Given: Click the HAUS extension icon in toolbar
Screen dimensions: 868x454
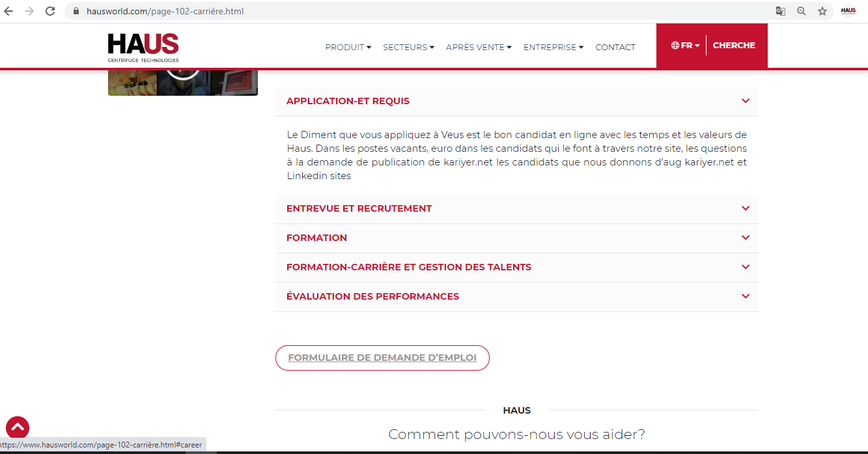Looking at the screenshot, I should coord(848,11).
